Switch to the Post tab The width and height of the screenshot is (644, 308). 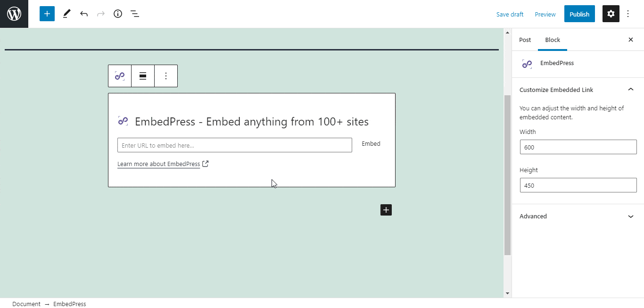tap(525, 40)
